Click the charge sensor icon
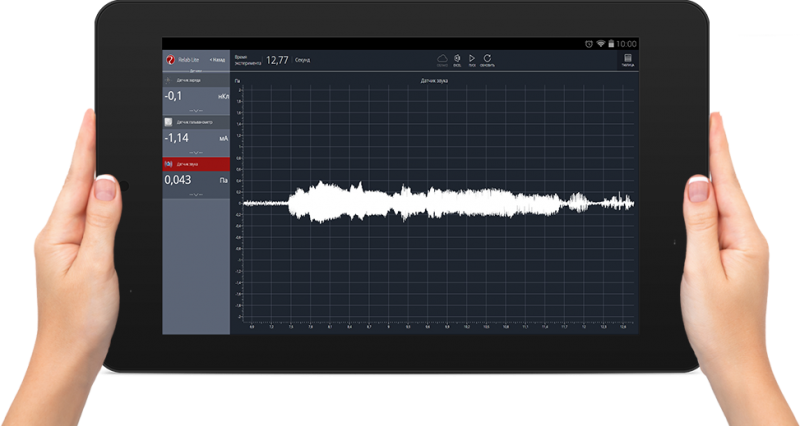 tap(168, 79)
